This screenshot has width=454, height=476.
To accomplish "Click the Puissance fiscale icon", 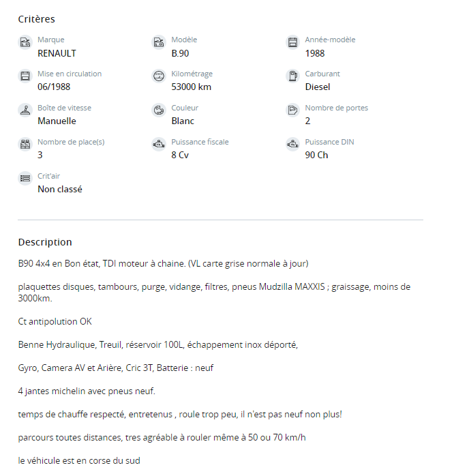I will point(158,145).
